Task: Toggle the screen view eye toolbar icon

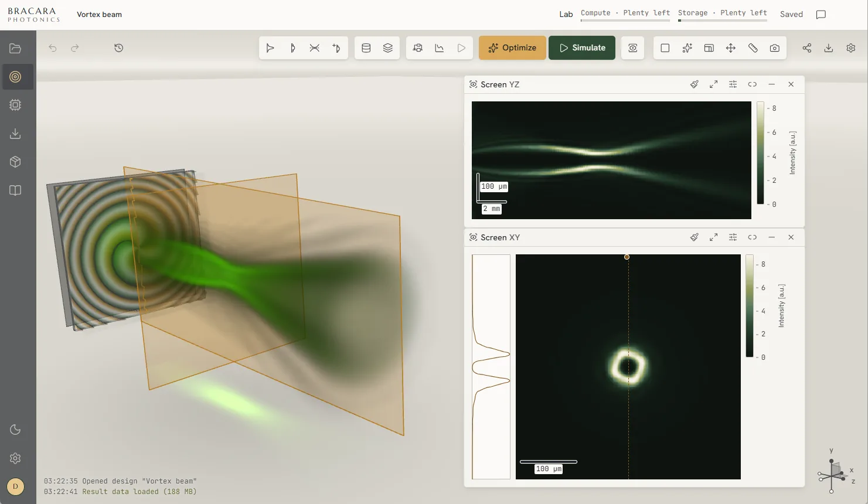Action: pos(633,48)
